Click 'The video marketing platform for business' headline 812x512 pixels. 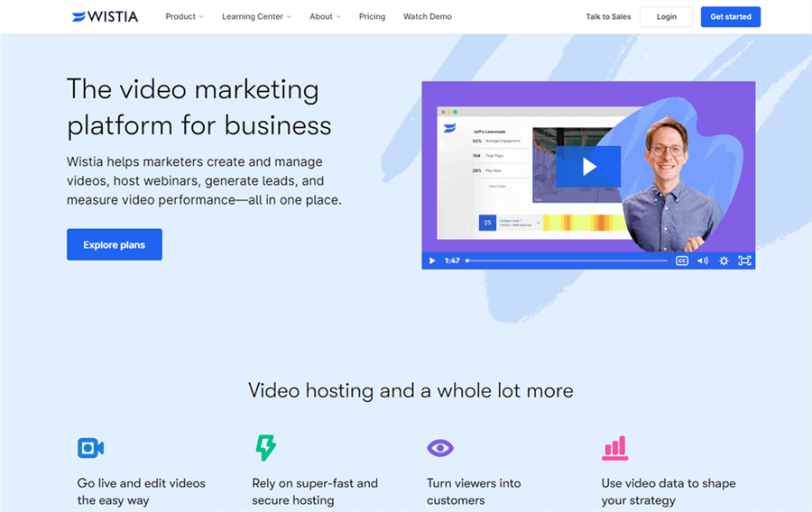tap(199, 107)
